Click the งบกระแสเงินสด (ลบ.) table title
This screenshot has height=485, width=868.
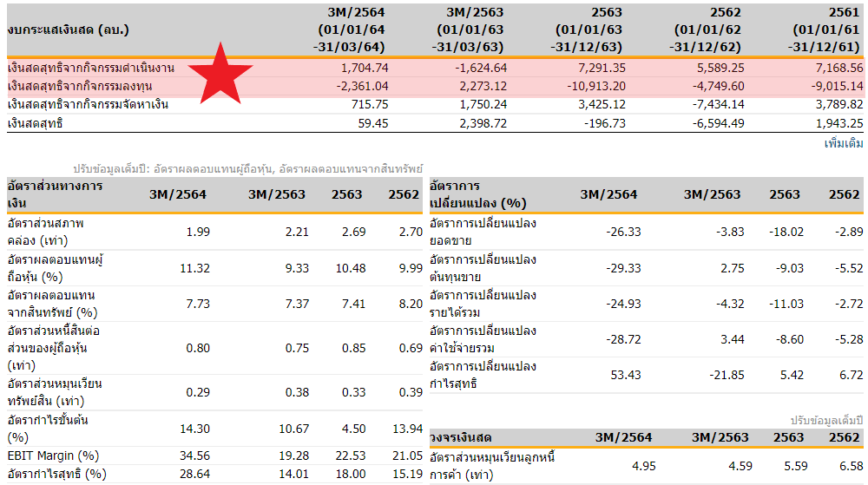[68, 29]
